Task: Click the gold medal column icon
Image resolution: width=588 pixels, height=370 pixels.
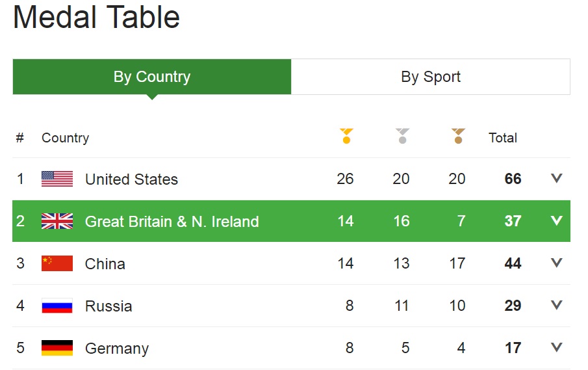Action: click(346, 136)
